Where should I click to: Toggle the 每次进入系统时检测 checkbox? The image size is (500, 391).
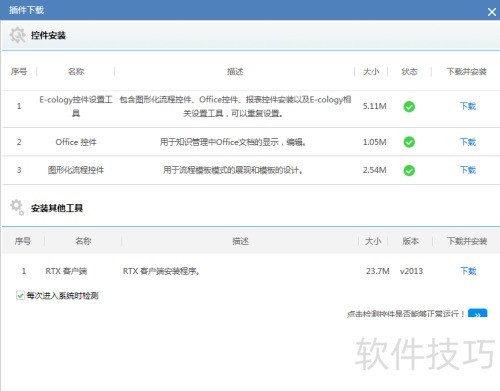(x=20, y=295)
